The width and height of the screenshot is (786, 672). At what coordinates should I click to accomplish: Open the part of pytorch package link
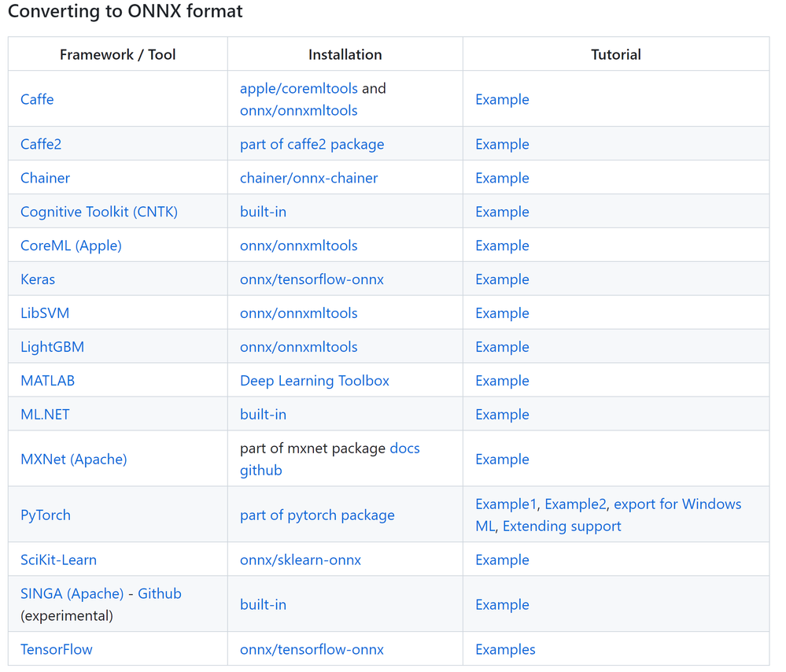317,515
